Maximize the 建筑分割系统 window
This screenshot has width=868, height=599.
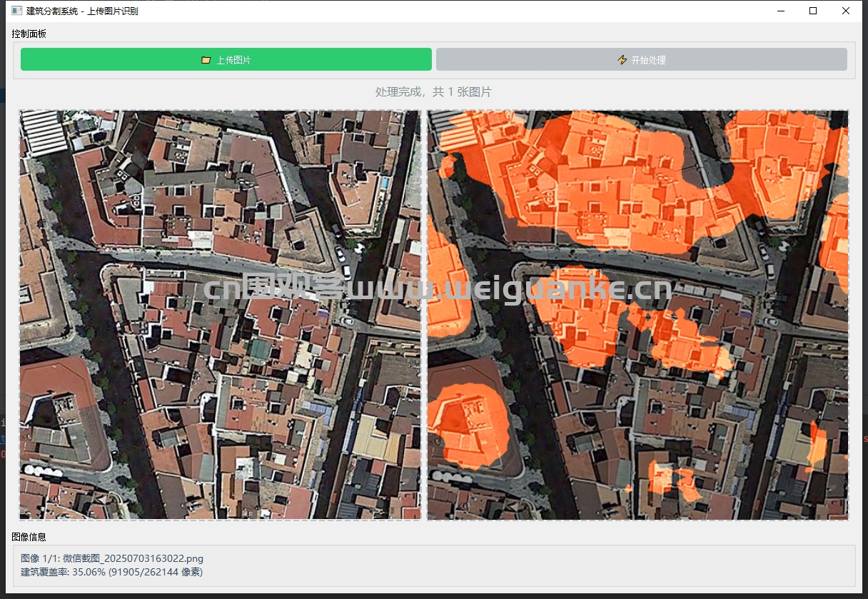click(x=813, y=11)
